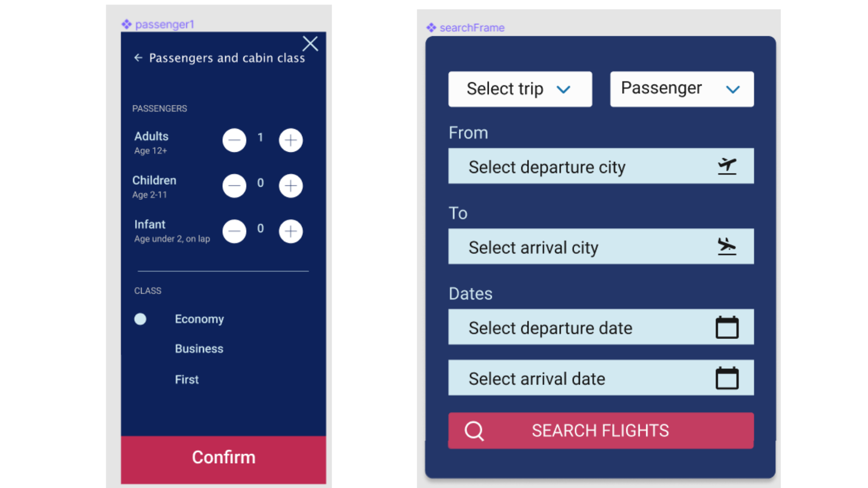Expand the Passenger dropdown
This screenshot has width=868, height=488.
[681, 89]
